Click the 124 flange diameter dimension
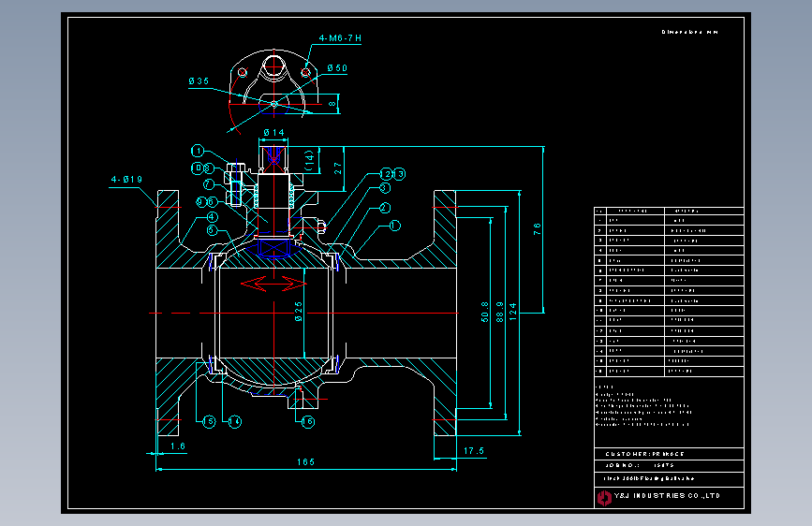This screenshot has width=812, height=526. click(x=512, y=312)
